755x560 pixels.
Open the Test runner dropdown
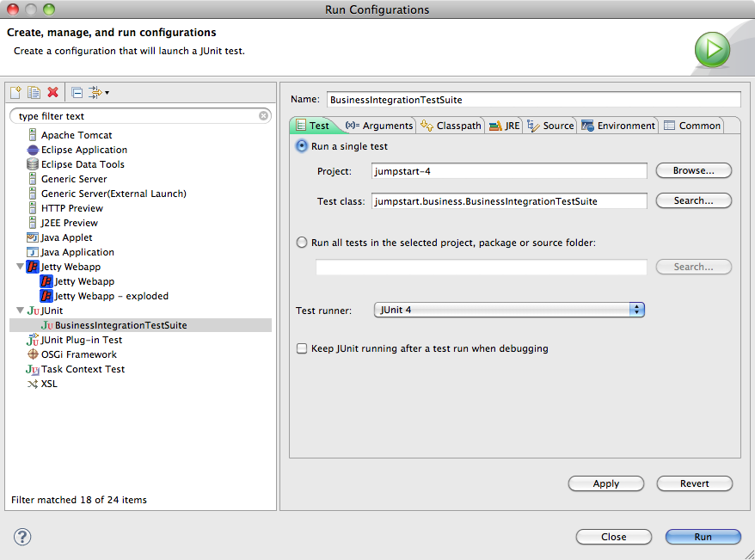pyautogui.click(x=509, y=310)
